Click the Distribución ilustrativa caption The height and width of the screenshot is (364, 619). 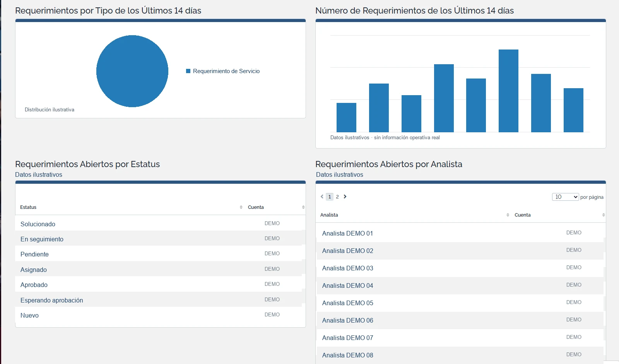(50, 110)
